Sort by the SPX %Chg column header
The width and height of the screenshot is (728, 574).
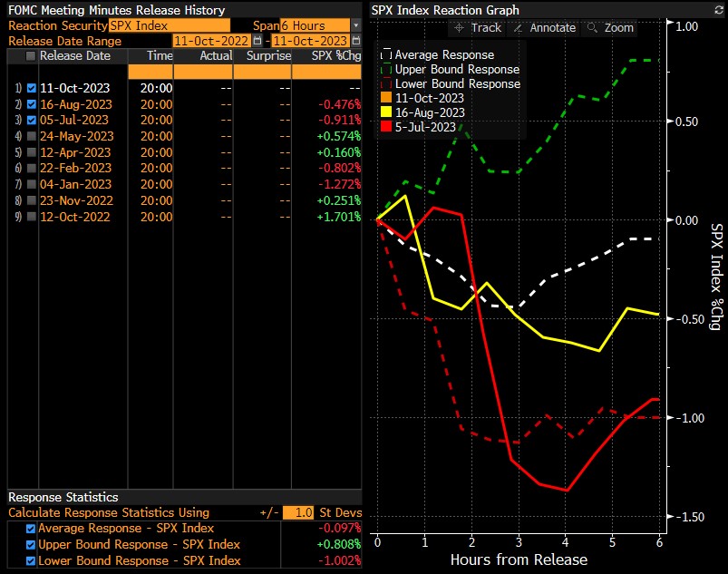[x=327, y=56]
